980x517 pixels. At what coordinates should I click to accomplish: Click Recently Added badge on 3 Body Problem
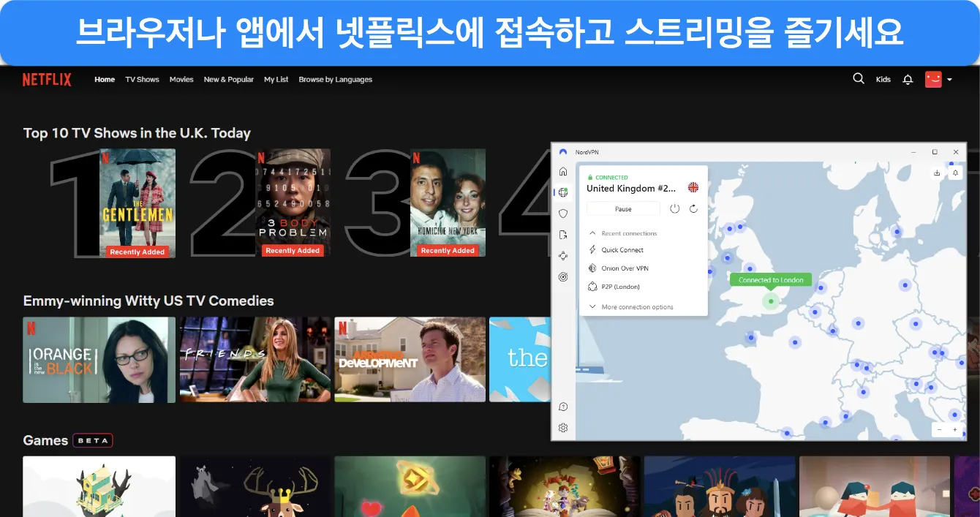(293, 251)
